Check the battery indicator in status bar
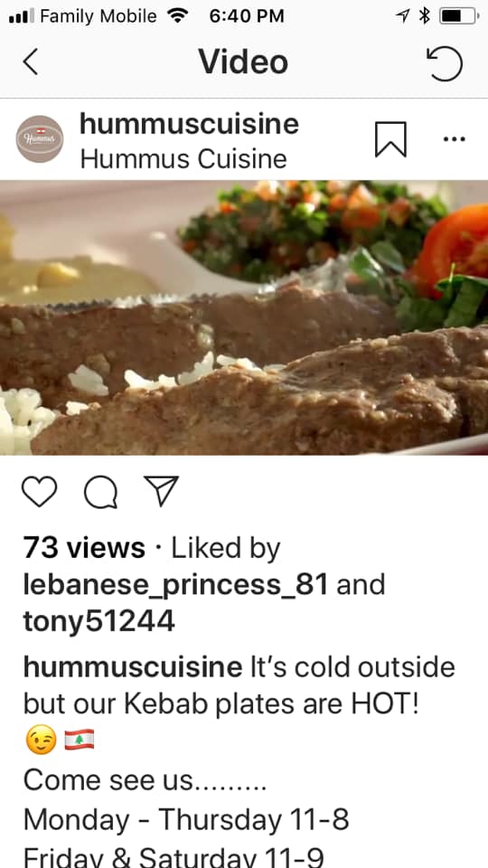The height and width of the screenshot is (868, 488). point(459,16)
